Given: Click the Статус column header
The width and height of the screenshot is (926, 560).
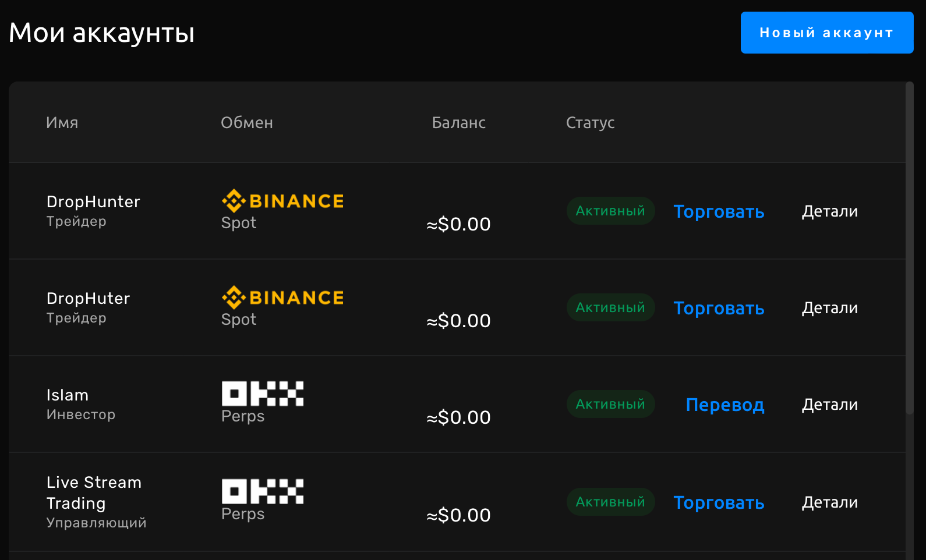Looking at the screenshot, I should click(590, 123).
